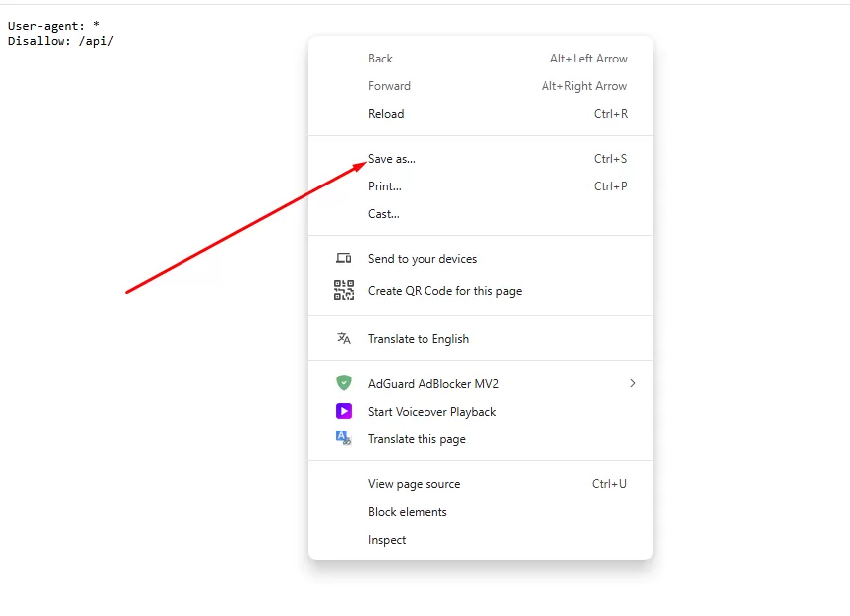850x616 pixels.
Task: Click the Translate to English icon
Action: tap(344, 339)
